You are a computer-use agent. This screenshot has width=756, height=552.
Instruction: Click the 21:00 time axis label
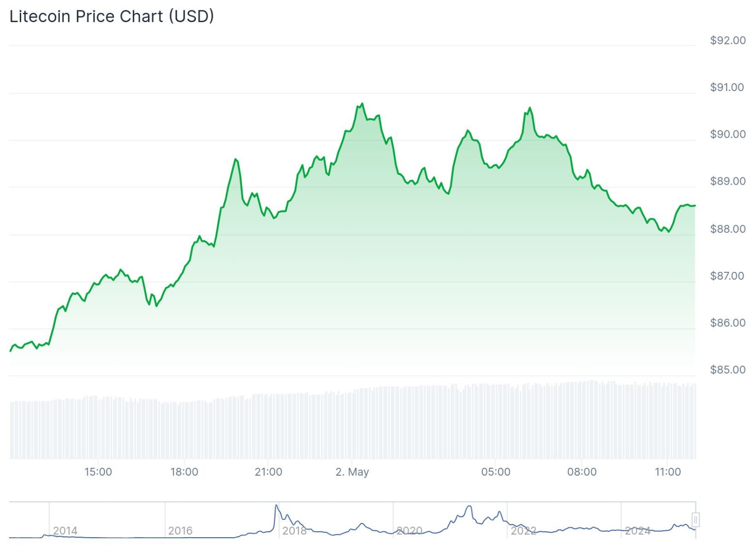click(268, 472)
